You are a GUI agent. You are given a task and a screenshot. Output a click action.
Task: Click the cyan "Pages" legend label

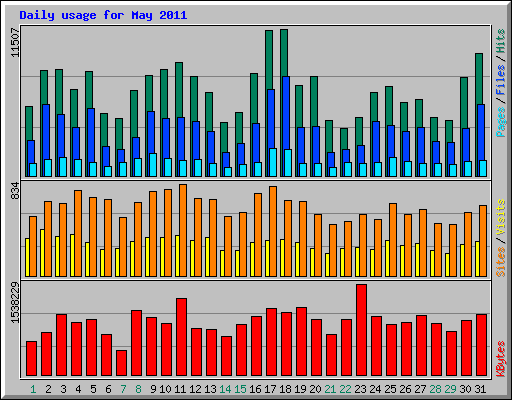tap(501, 122)
